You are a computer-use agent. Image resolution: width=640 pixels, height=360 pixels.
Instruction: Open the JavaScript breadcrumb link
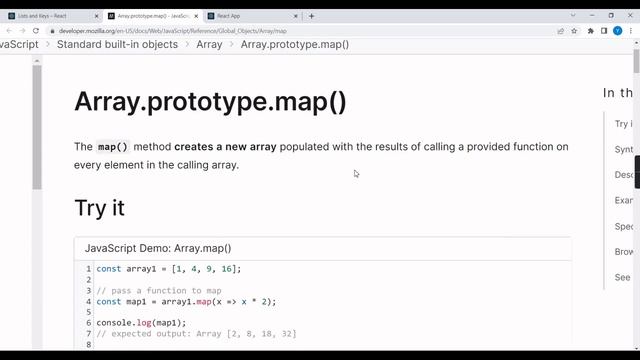19,44
